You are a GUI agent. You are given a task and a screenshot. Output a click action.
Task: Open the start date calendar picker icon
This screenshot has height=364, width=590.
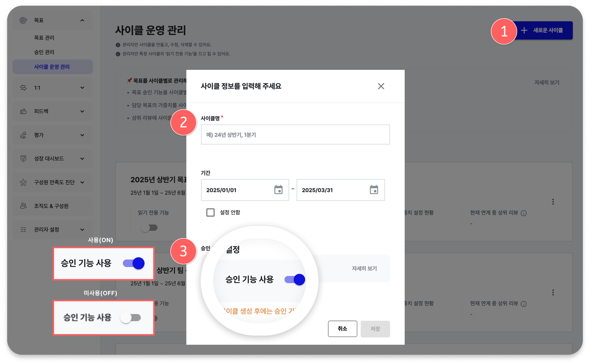click(278, 190)
